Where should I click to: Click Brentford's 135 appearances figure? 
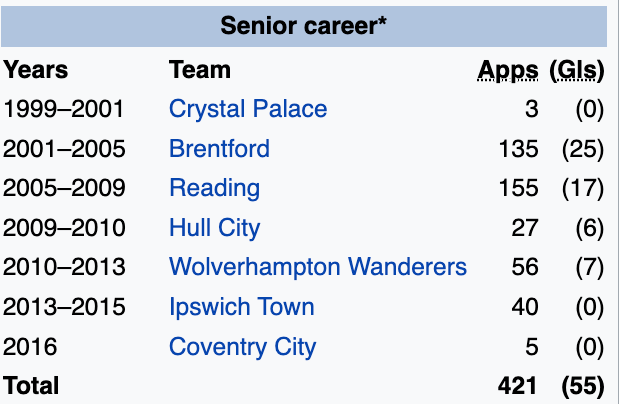tap(517, 149)
